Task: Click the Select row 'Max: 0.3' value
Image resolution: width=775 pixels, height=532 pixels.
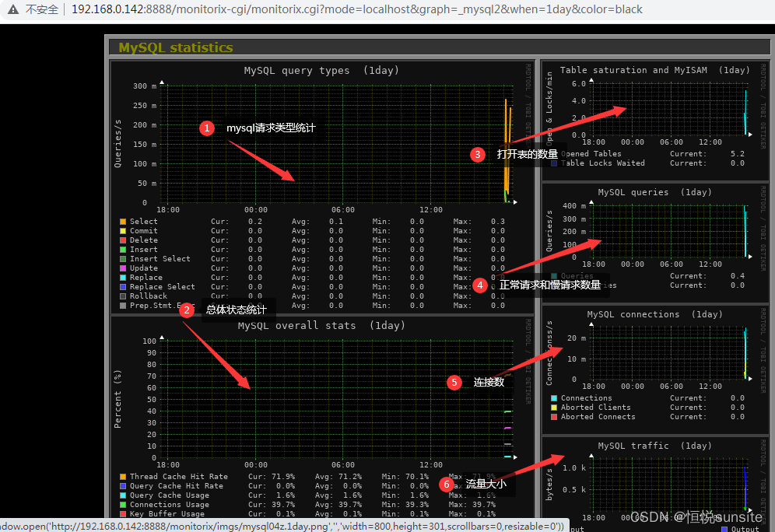Action: (x=479, y=222)
